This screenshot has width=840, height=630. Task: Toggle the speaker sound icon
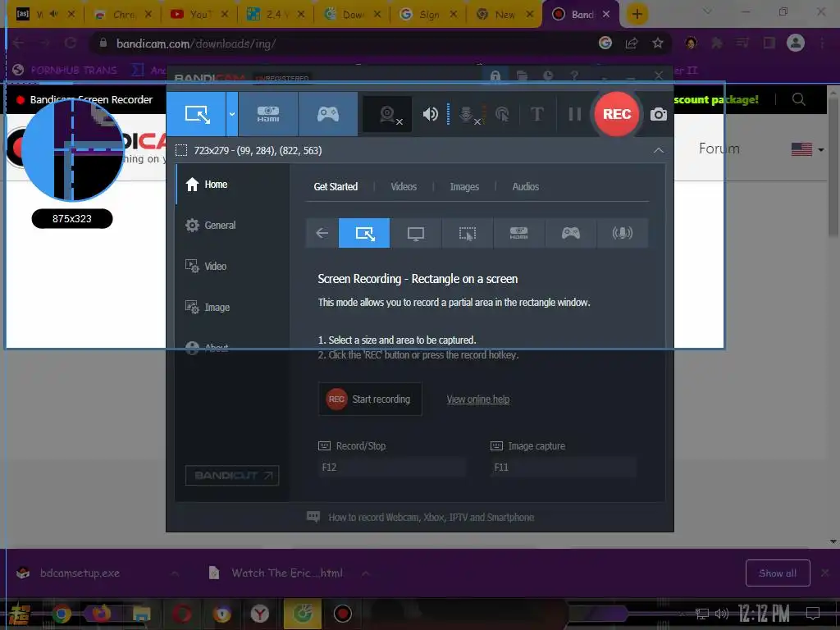click(430, 114)
